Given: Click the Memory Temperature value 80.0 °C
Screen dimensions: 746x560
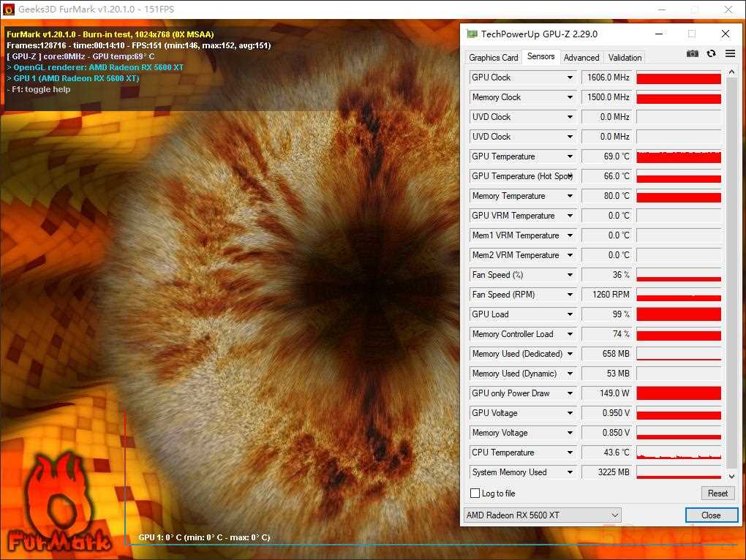Looking at the screenshot, I should pos(607,196).
